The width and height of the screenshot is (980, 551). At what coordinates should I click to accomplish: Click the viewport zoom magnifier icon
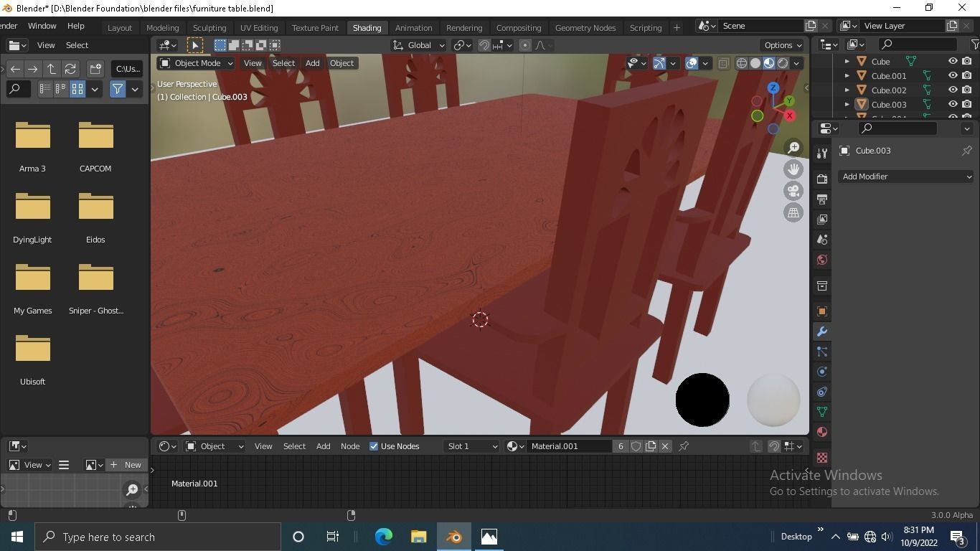click(x=793, y=148)
